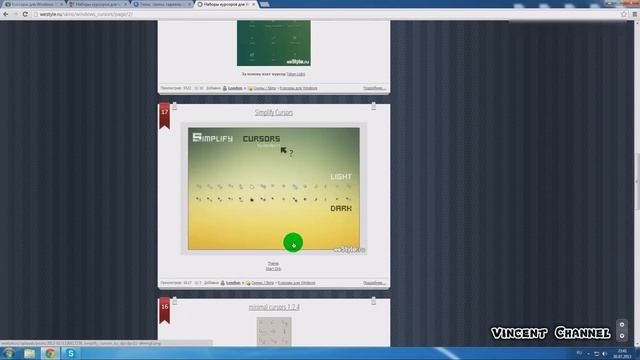Reload the page with the refresh icon

pos(25,14)
